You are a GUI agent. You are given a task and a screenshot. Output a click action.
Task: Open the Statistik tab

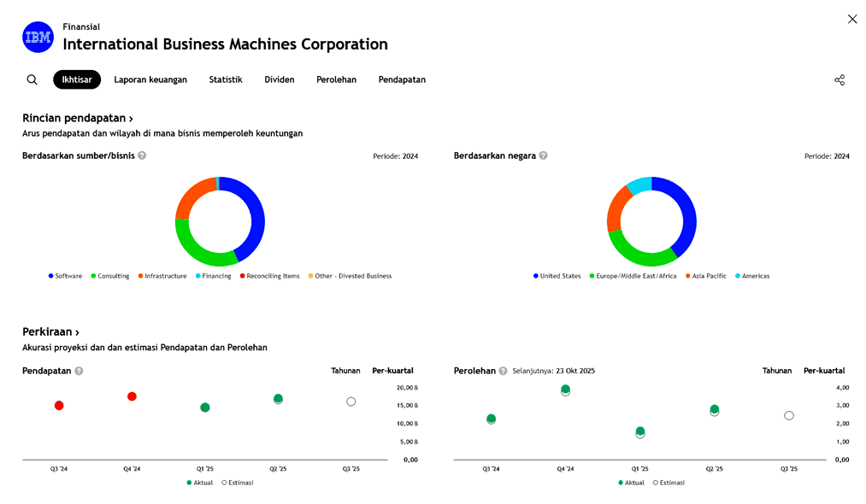click(x=226, y=79)
